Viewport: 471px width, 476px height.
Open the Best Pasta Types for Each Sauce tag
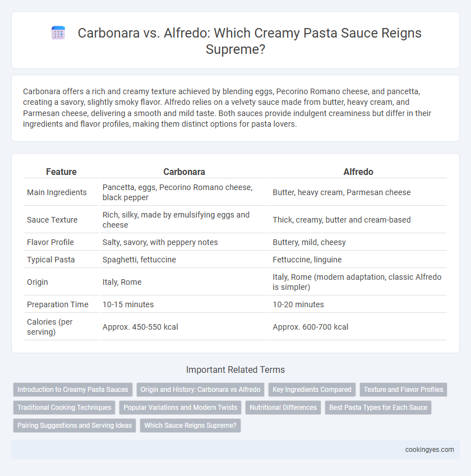tap(378, 408)
